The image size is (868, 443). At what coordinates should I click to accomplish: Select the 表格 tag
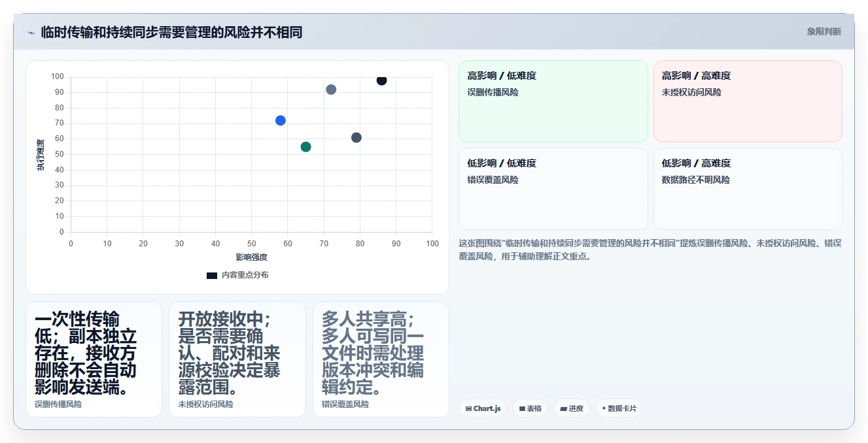(530, 408)
